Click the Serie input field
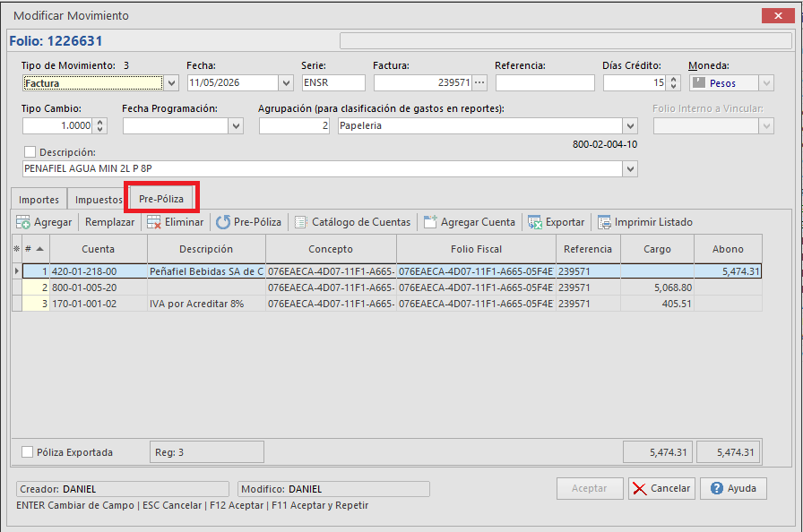803x532 pixels. tap(333, 83)
